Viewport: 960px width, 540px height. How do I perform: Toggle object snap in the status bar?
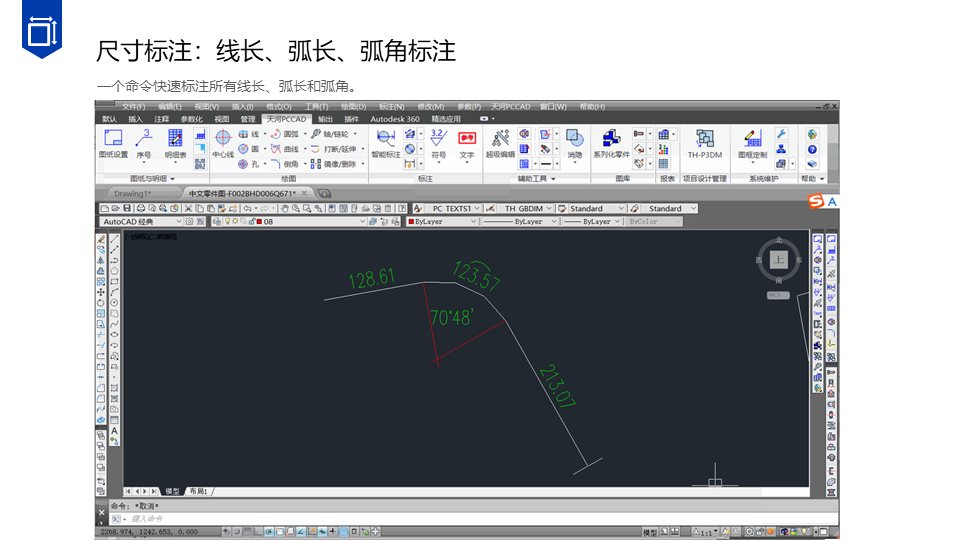pos(280,531)
